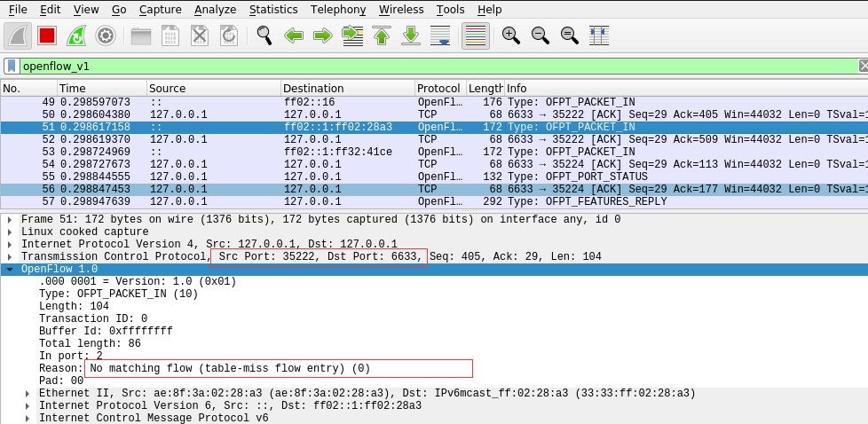Select packet 49 OFPT_PACKET_IN row
This screenshot has height=424, width=868.
tap(434, 102)
